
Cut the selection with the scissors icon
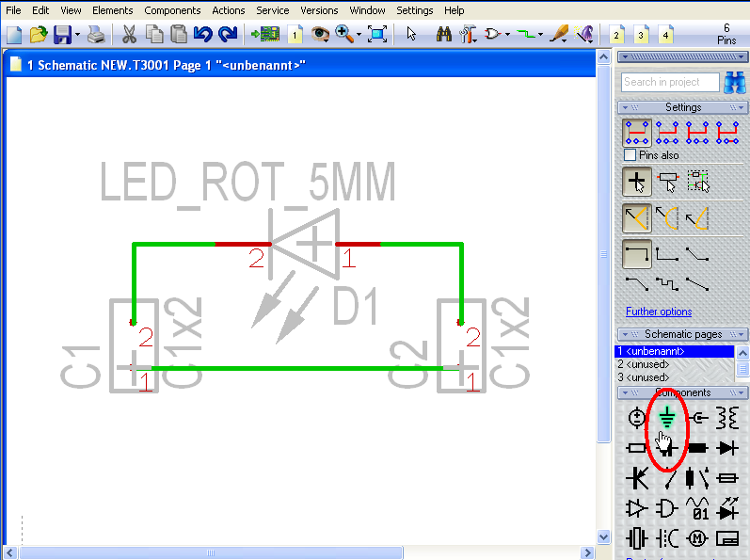coord(129,35)
